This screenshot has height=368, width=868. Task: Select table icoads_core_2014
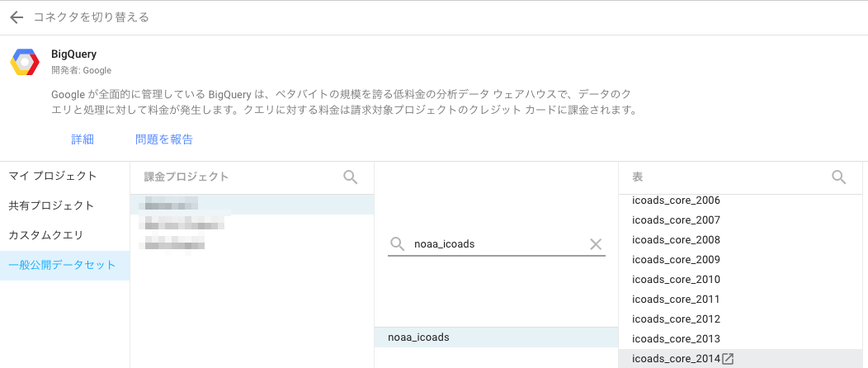point(740,359)
